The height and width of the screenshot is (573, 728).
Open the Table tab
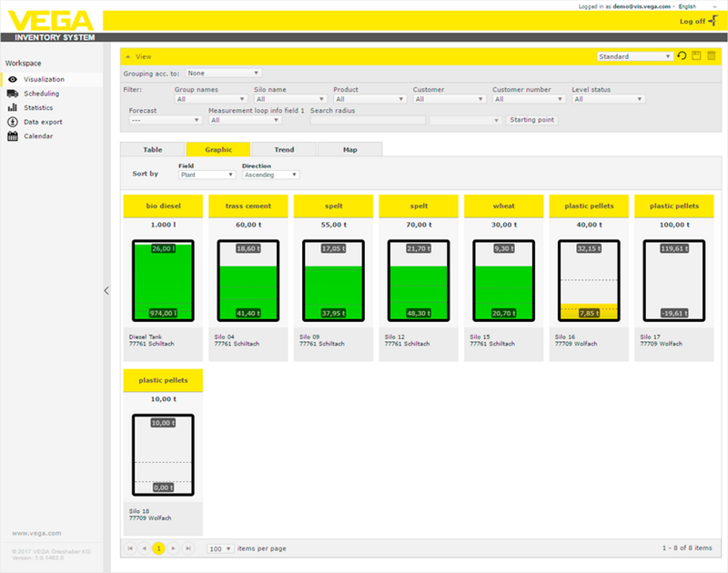[152, 149]
